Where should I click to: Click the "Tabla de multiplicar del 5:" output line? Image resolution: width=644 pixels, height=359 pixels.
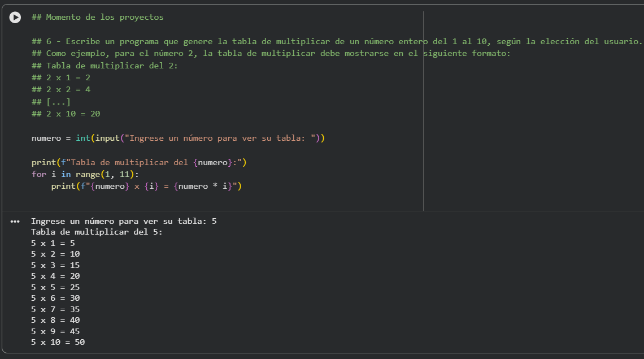click(97, 232)
